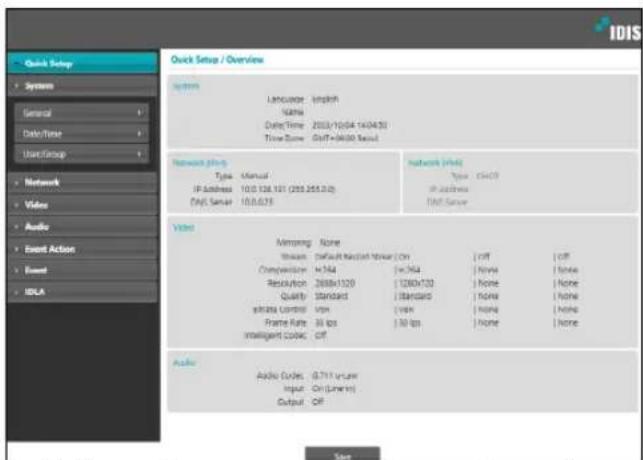Click the Audio section heading in overview
This screenshot has height=460, width=643.
[184, 363]
